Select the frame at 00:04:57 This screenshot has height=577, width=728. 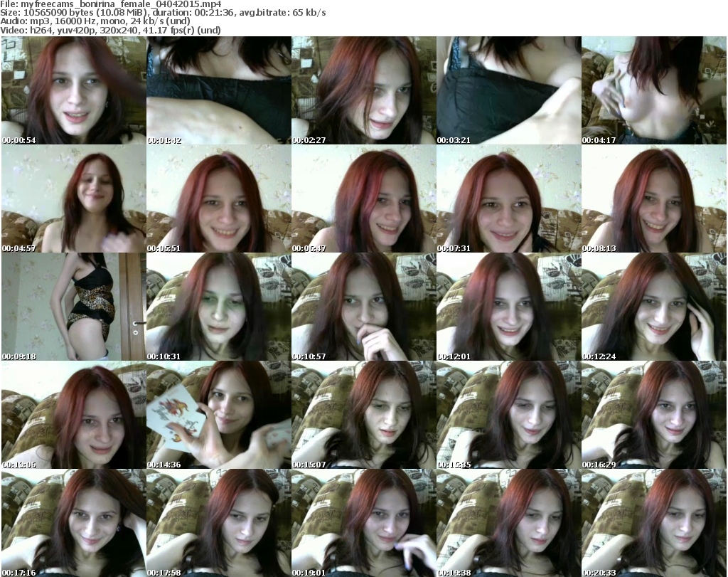coord(74,198)
